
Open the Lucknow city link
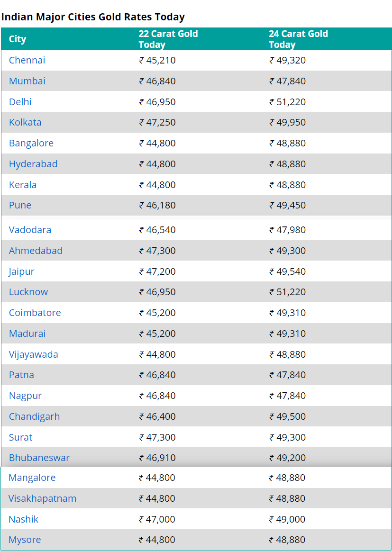click(28, 292)
